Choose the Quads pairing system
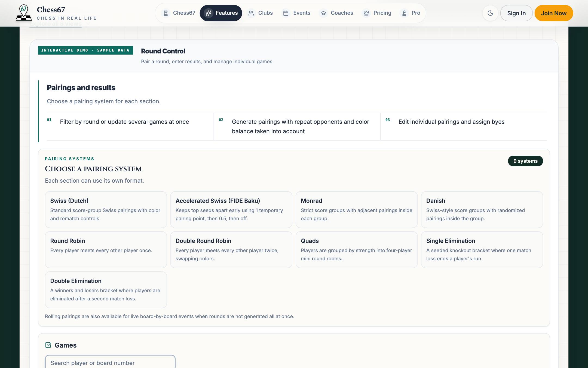 [x=357, y=250]
